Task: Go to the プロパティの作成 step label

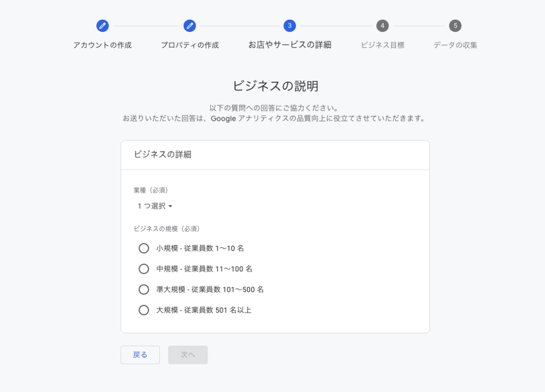Action: tap(189, 45)
